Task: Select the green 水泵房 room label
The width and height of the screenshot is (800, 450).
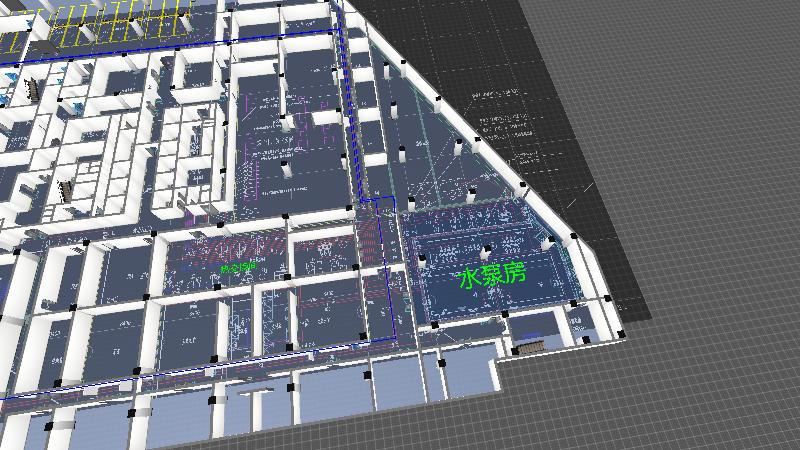Action: (x=491, y=276)
